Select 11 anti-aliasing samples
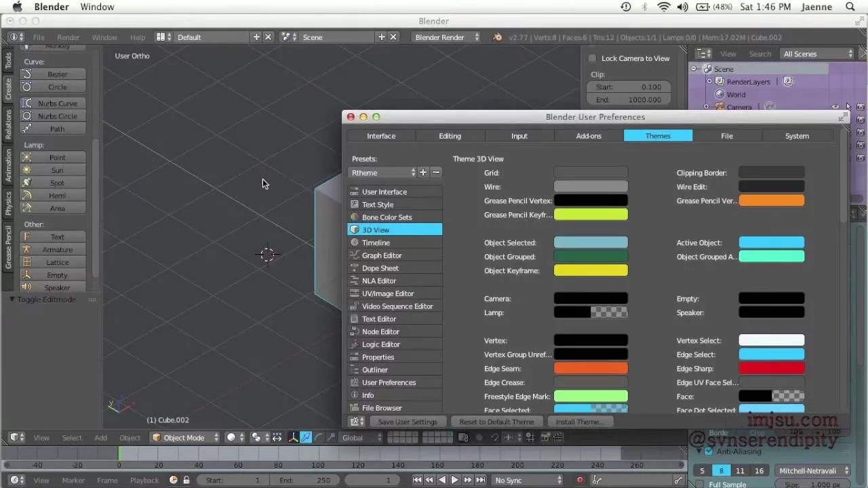 click(x=740, y=470)
